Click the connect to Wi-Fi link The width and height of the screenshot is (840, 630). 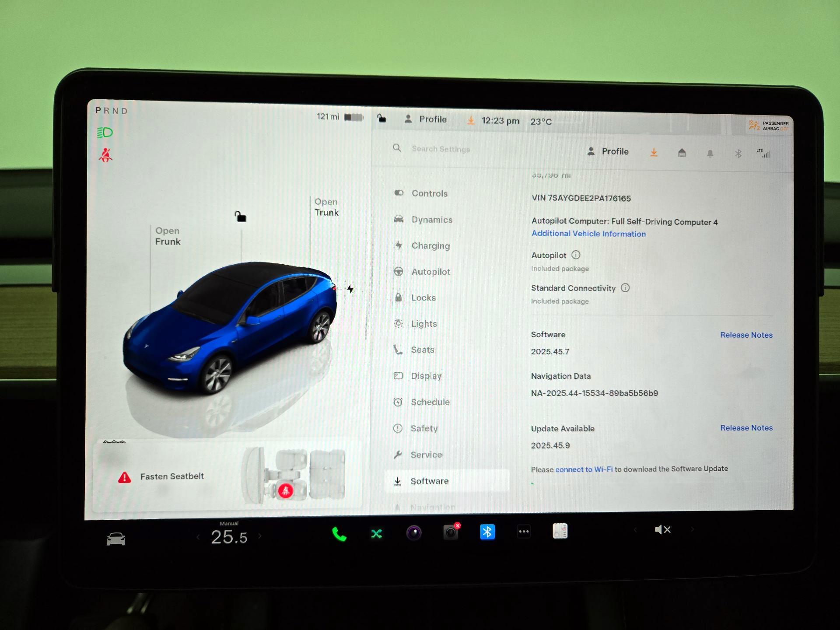[584, 469]
